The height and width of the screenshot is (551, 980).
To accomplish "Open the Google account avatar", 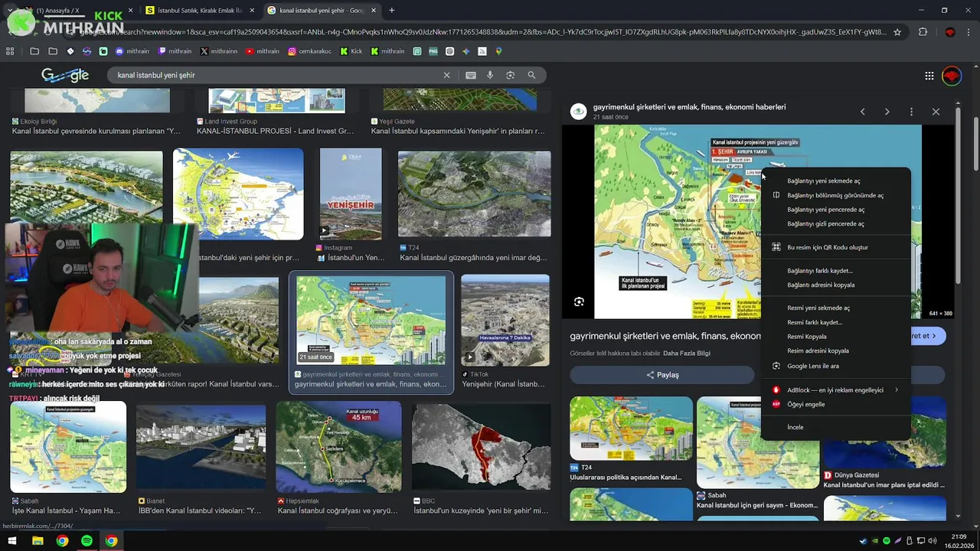I will (951, 76).
